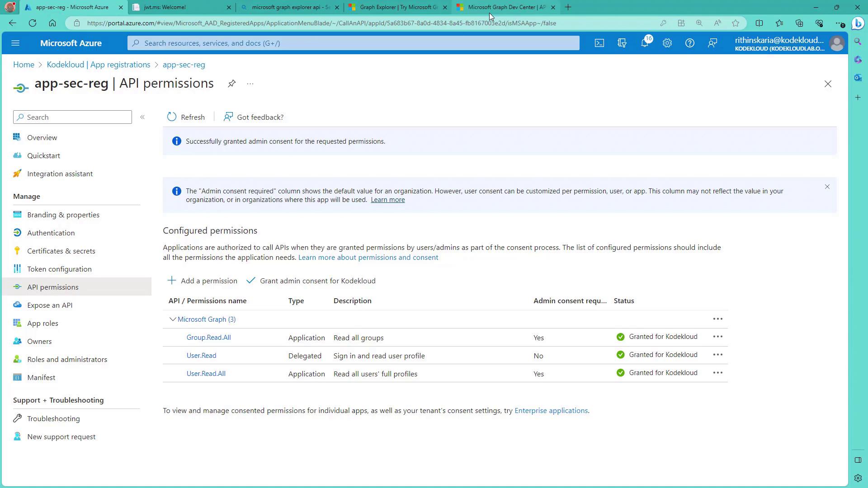Image resolution: width=868 pixels, height=488 pixels.
Task: Open more options for User.Read.All row
Action: (717, 373)
